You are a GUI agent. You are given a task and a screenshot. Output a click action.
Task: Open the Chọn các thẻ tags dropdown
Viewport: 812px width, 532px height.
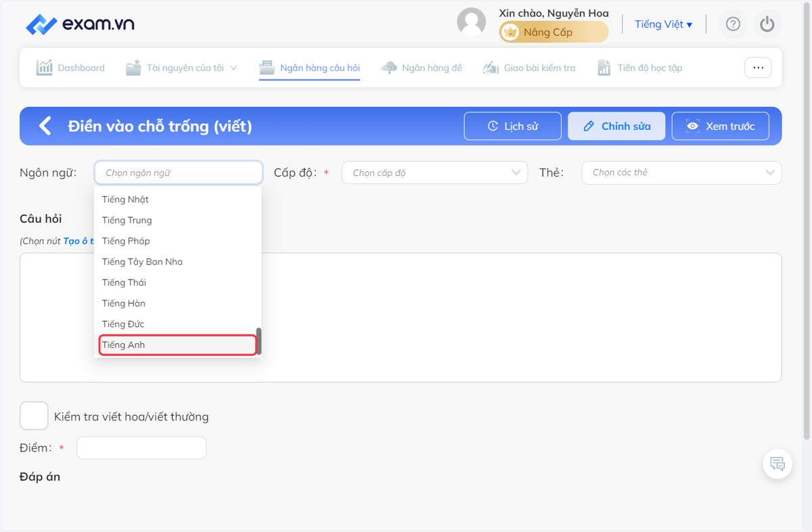681,173
